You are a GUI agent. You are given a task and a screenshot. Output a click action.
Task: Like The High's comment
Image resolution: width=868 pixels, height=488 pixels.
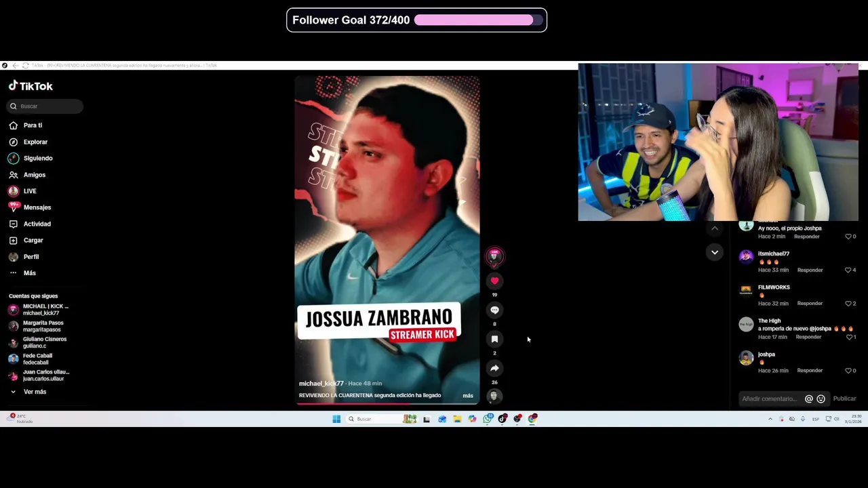[849, 337]
